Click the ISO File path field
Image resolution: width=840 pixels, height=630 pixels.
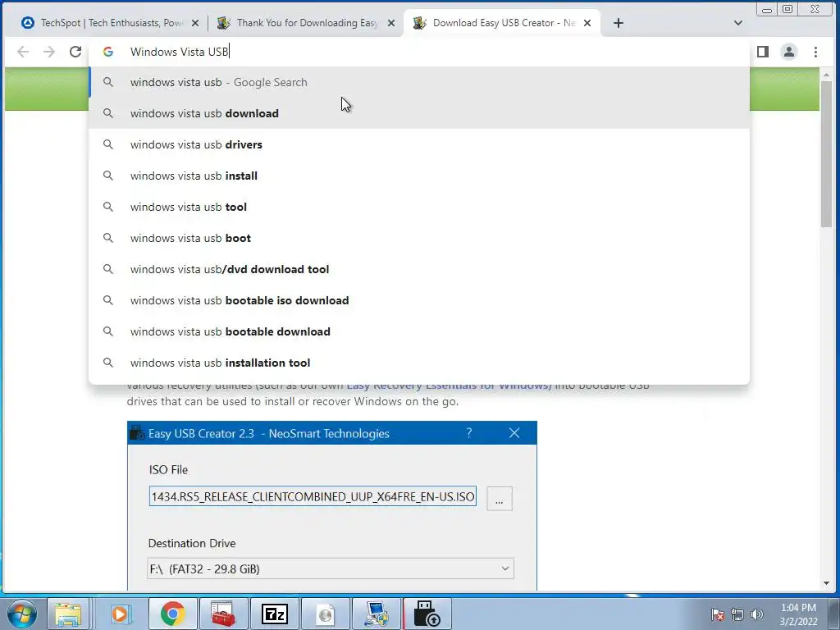313,496
